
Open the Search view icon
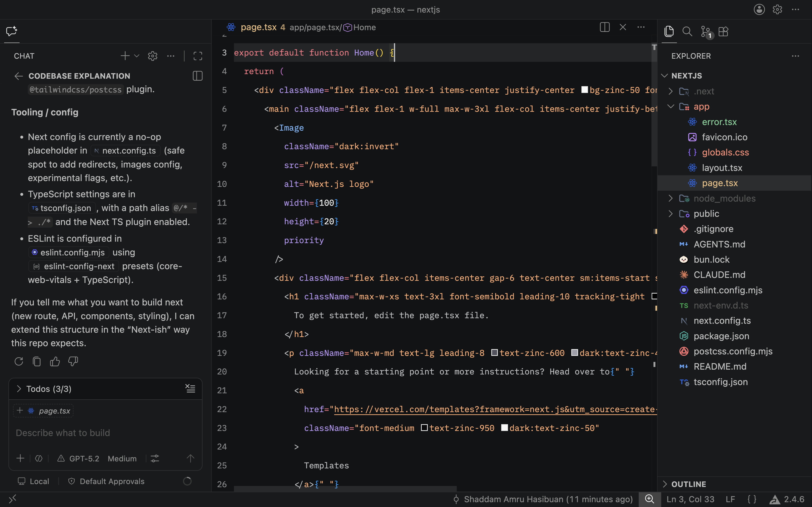(x=687, y=32)
